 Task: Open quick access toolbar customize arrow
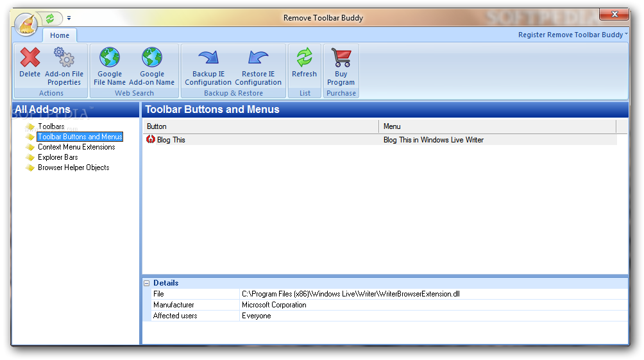pos(69,18)
